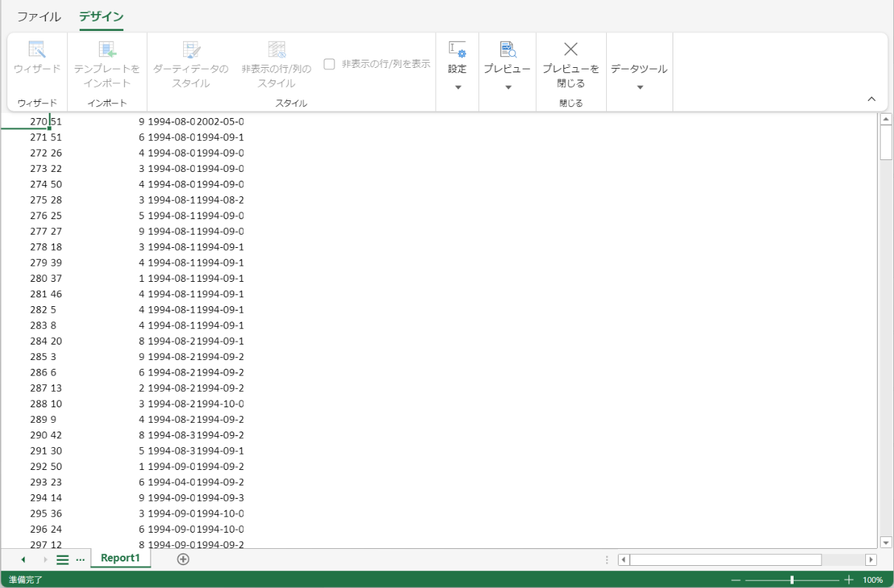Click the Wizard icon in ribbon
The image size is (894, 588).
click(37, 49)
